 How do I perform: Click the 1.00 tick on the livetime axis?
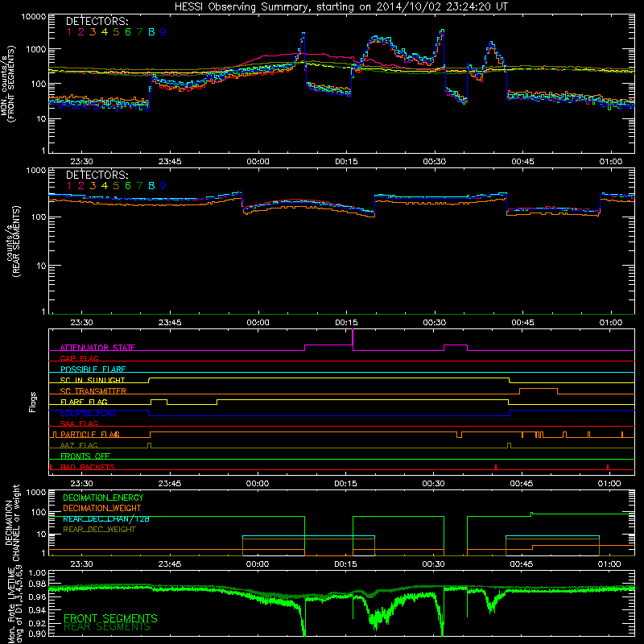click(x=37, y=573)
